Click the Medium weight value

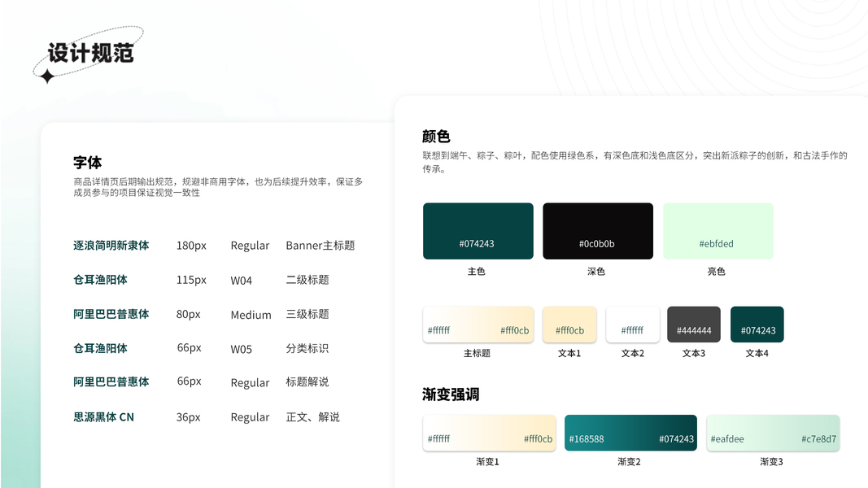[x=251, y=315]
